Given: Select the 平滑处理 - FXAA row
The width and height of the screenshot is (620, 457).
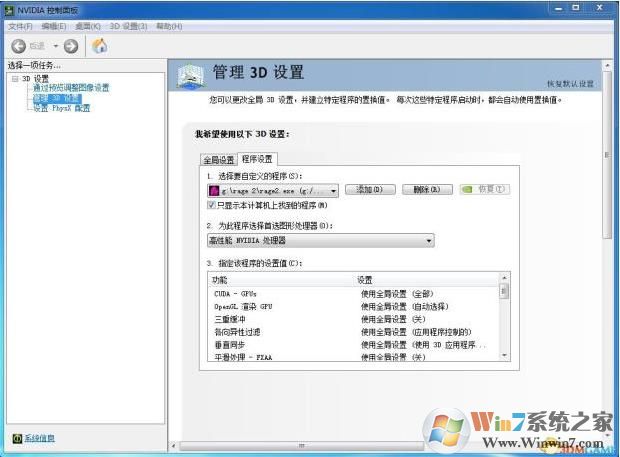Looking at the screenshot, I should [x=353, y=357].
